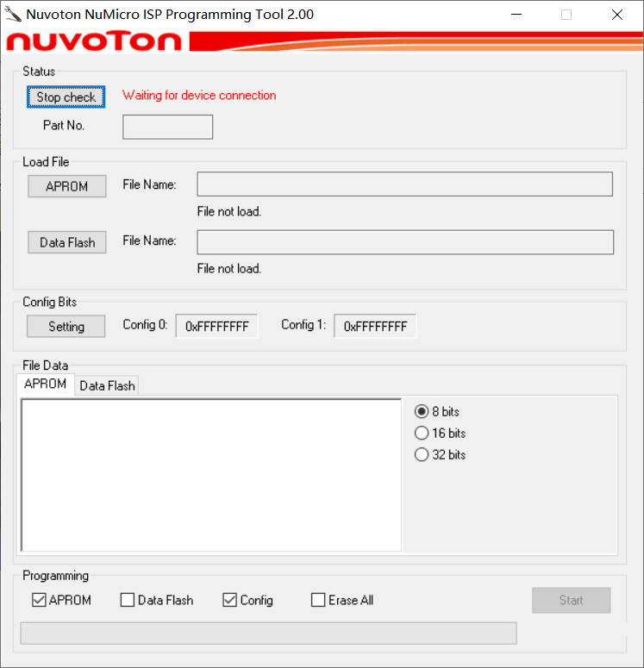
Task: Click 'File not load.' text under APROM
Action: pos(228,211)
